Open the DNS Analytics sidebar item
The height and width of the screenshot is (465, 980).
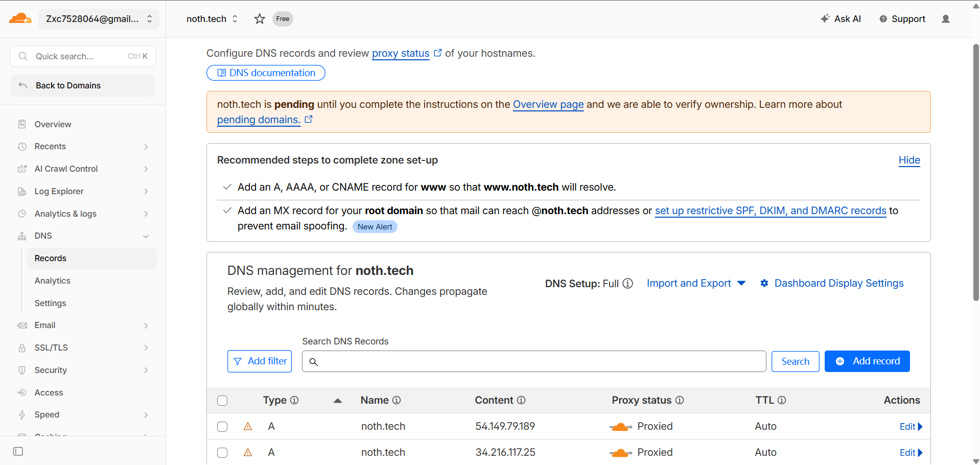[x=53, y=281]
